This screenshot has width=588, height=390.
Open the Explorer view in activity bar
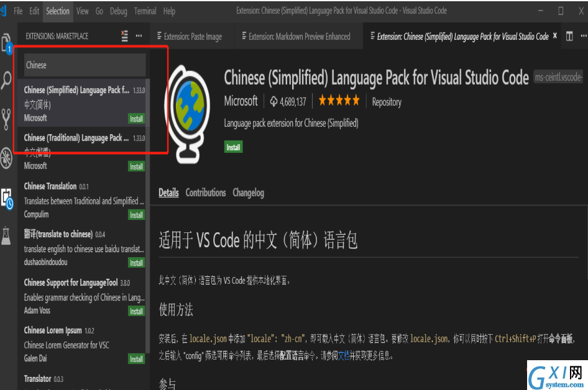(x=7, y=43)
